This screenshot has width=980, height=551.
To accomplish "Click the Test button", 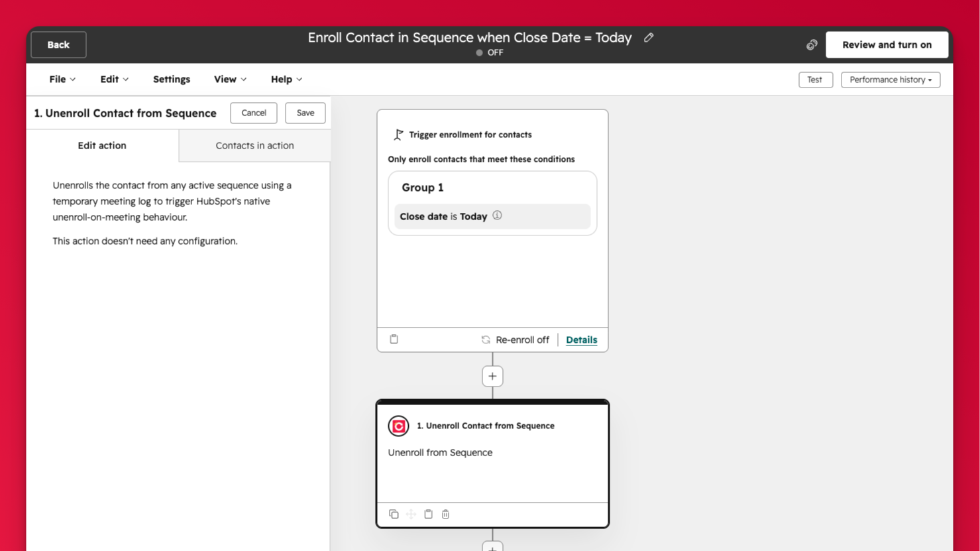I will (815, 80).
